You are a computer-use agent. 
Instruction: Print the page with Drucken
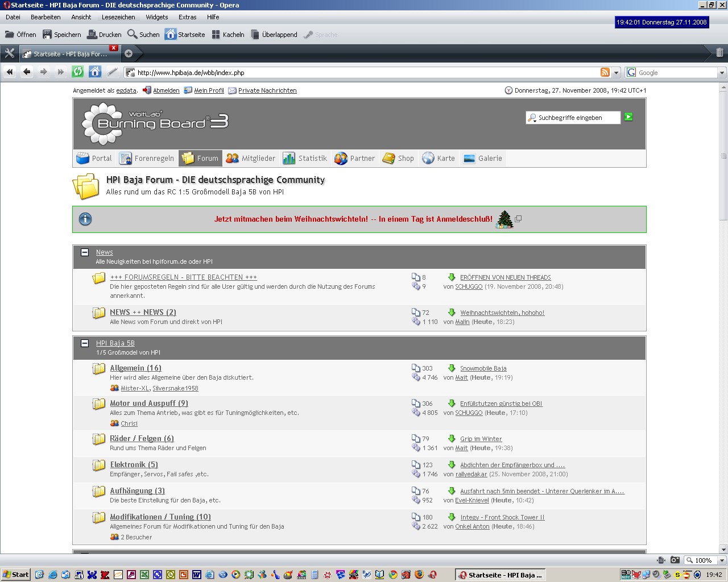[x=104, y=35]
